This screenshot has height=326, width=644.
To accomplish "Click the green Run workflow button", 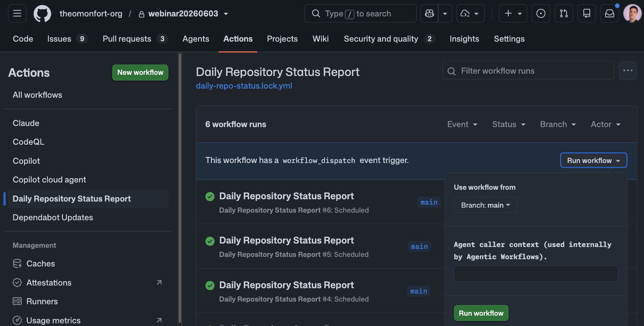I will (x=481, y=313).
